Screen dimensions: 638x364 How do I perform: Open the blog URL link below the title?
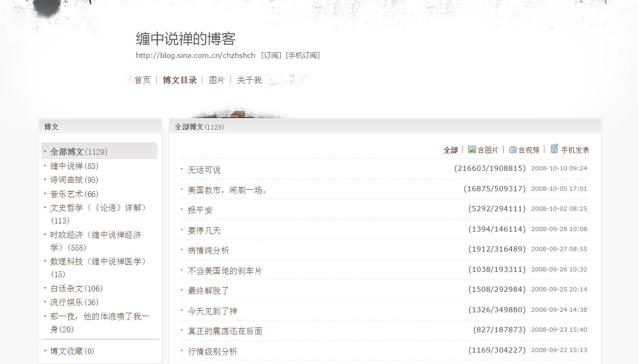(x=195, y=55)
